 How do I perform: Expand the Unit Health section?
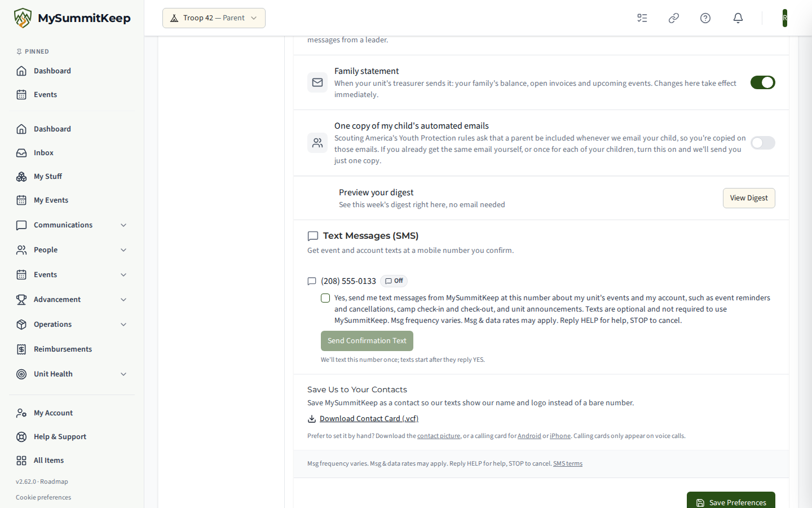tap(72, 374)
